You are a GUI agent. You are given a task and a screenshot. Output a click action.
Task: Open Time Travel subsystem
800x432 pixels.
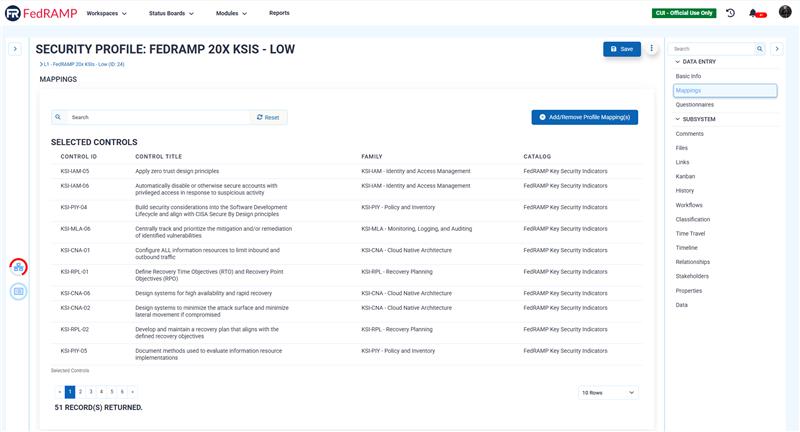point(690,234)
